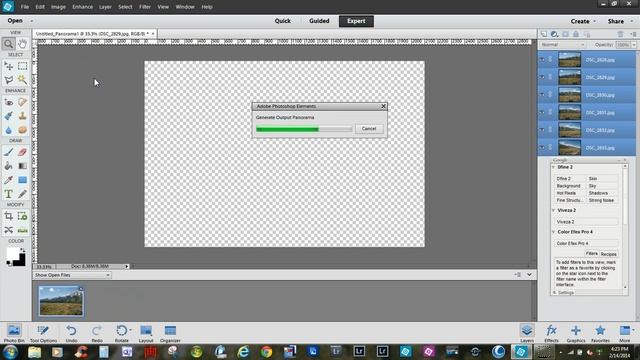This screenshot has width=640, height=360.
Task: Select the Eraser tool
Action: click(22, 152)
